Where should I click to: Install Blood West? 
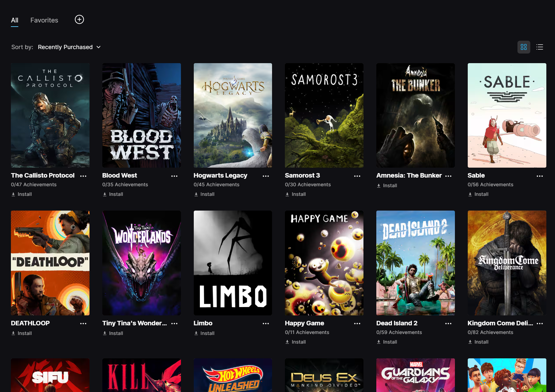(x=113, y=194)
